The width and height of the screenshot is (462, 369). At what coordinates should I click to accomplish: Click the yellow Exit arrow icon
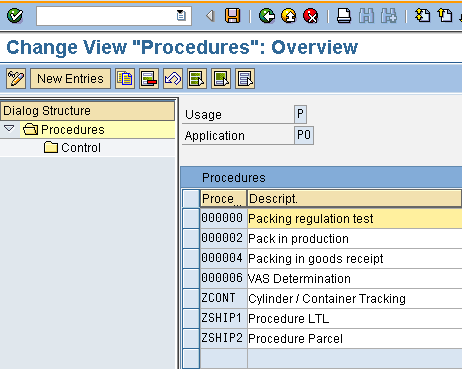coord(289,16)
